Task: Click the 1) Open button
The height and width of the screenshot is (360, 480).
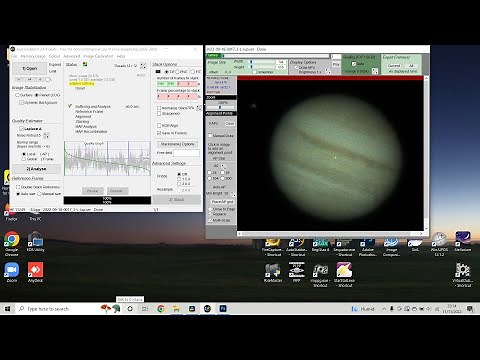Action: (x=30, y=68)
